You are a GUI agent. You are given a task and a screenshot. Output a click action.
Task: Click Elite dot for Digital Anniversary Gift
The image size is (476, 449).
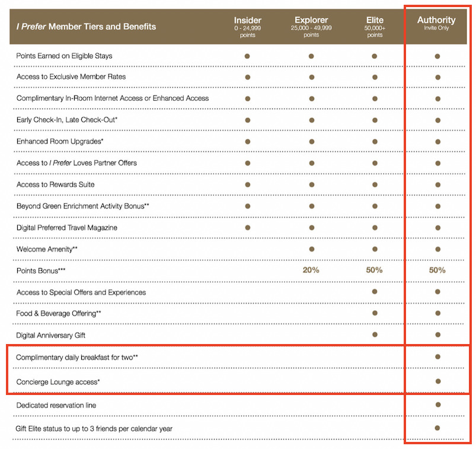coord(375,335)
